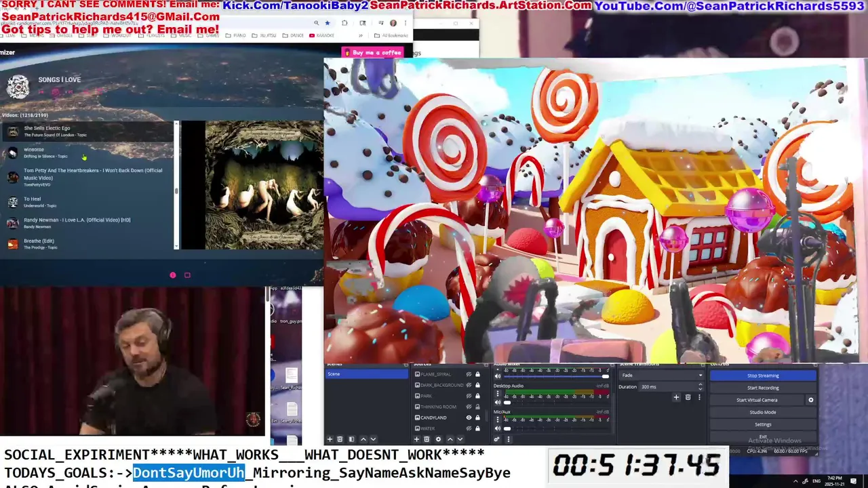The image size is (868, 488).
Task: Open advanced audio properties gears icon
Action: (x=497, y=439)
